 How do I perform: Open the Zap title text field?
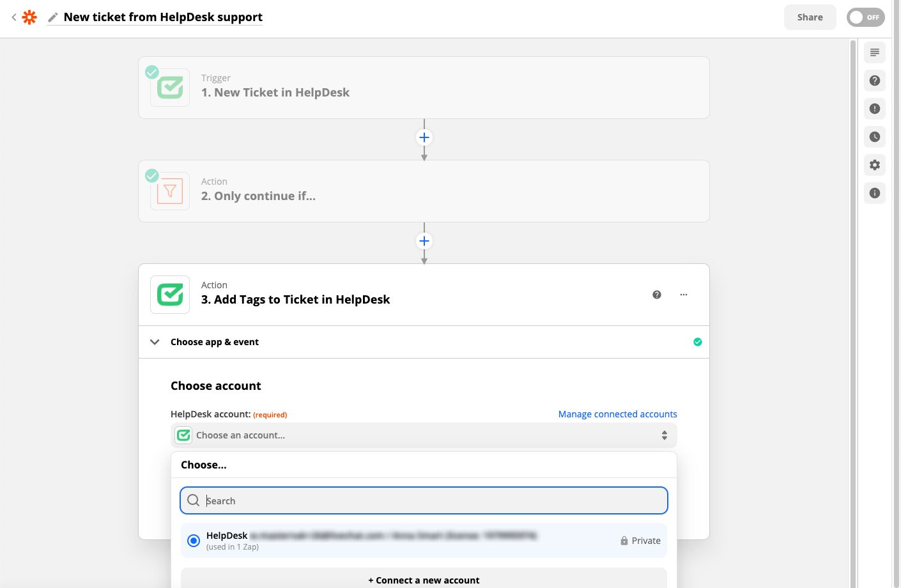163,17
